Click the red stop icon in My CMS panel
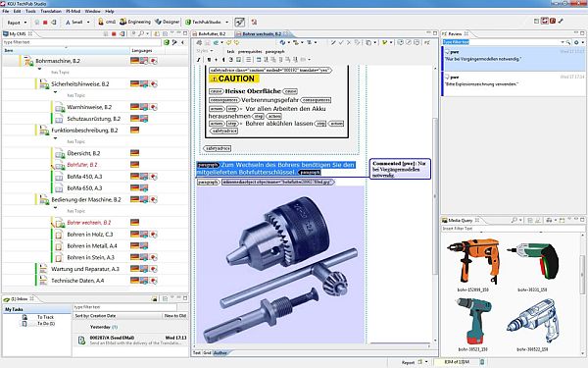Image resolution: width=588 pixels, height=368 pixels. [114, 33]
